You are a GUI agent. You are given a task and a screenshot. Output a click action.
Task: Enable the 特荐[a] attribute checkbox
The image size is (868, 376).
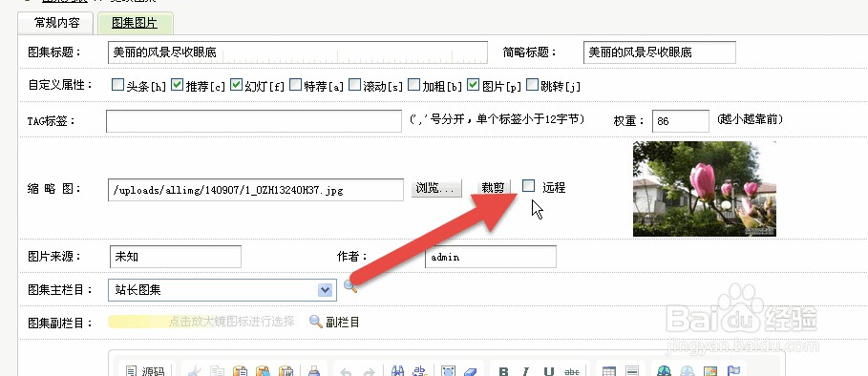pos(296,85)
